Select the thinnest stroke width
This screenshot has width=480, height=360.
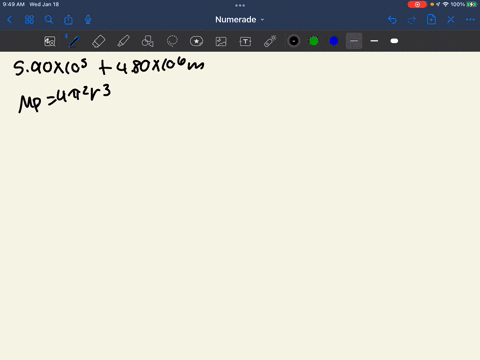point(354,41)
